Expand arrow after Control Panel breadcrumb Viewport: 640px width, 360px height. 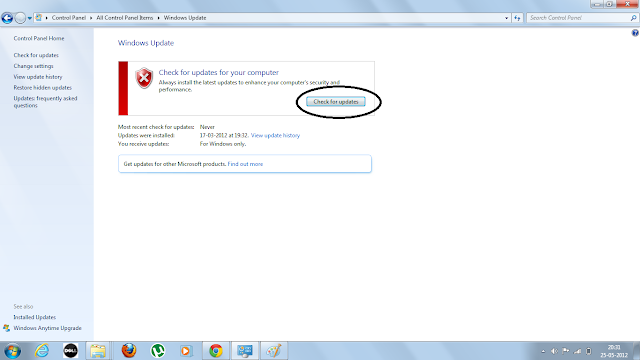91,18
